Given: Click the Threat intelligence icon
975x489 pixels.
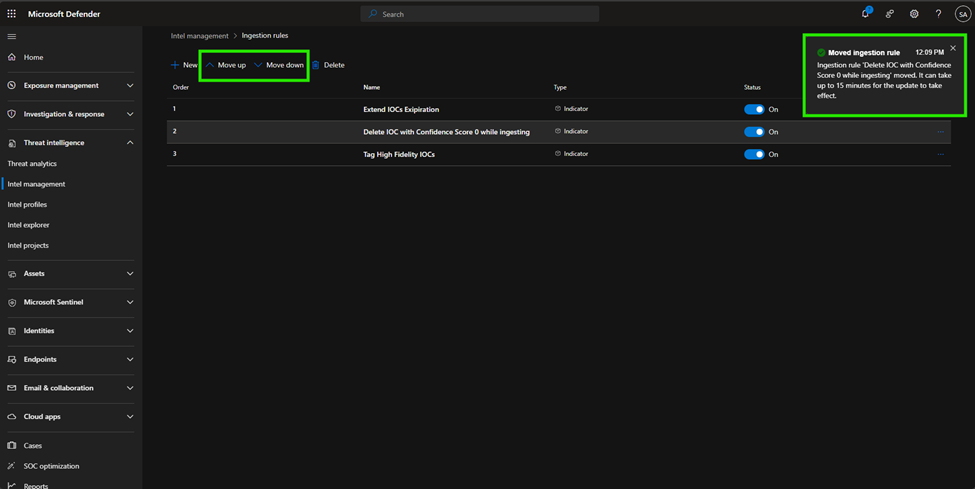Looking at the screenshot, I should coord(11,143).
